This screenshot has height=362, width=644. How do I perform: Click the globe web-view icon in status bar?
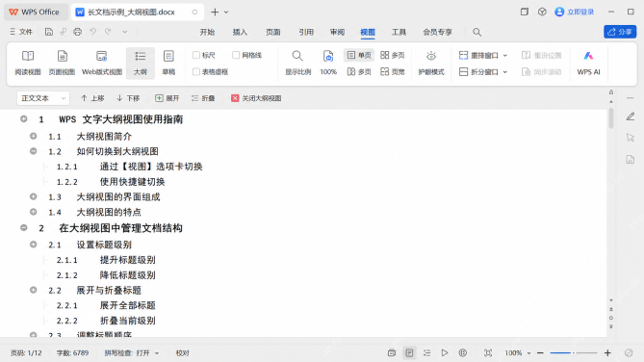coord(462,353)
